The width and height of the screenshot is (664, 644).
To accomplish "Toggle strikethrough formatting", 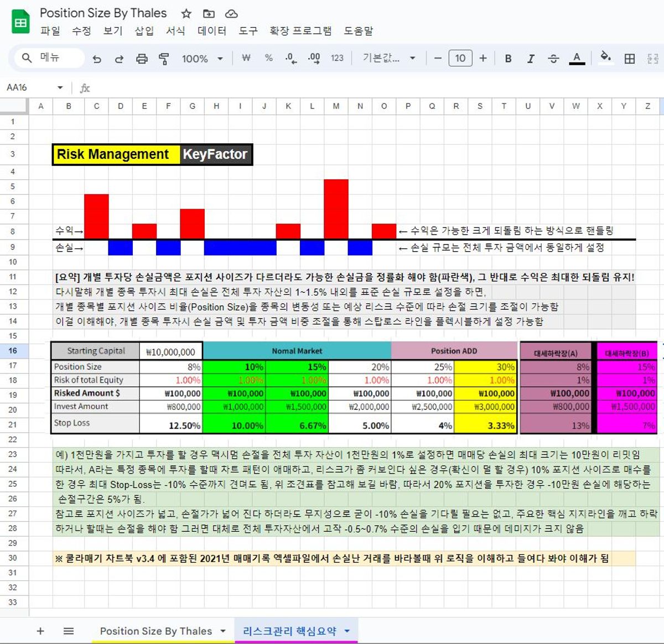I will pyautogui.click(x=553, y=59).
